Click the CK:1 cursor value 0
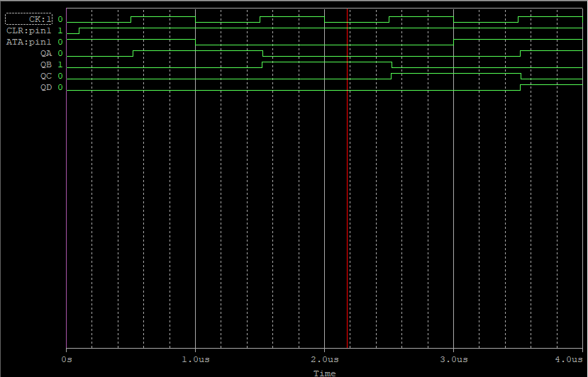The image size is (588, 377). (x=60, y=19)
